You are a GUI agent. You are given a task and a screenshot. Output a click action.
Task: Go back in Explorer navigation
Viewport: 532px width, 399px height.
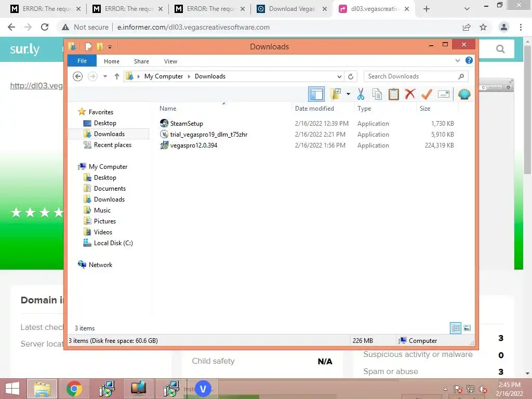[78, 76]
